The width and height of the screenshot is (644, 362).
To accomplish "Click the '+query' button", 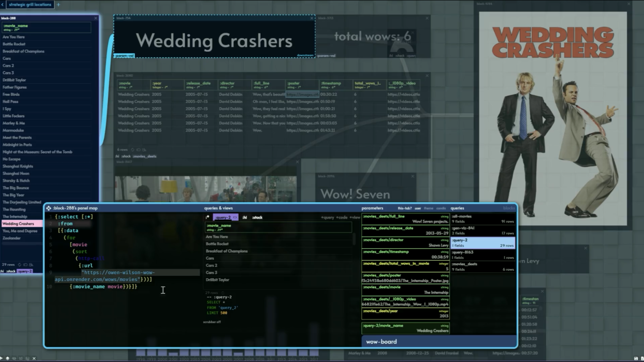I will [x=327, y=218].
